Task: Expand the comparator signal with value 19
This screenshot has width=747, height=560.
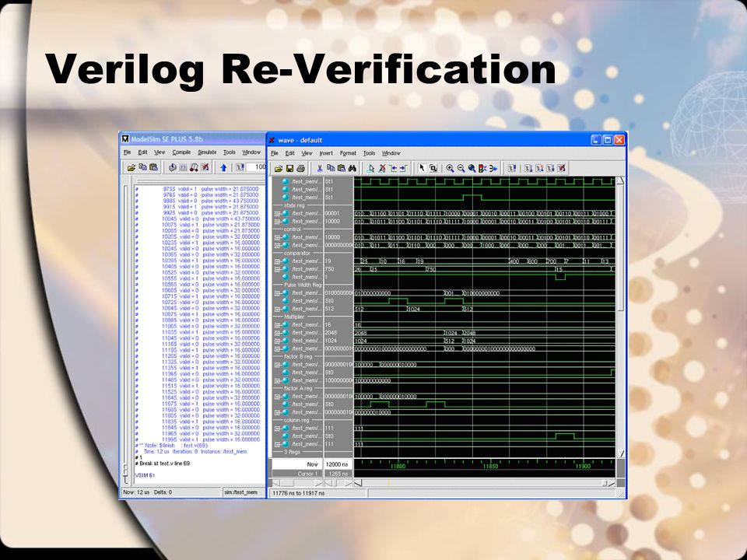Action: [x=277, y=261]
